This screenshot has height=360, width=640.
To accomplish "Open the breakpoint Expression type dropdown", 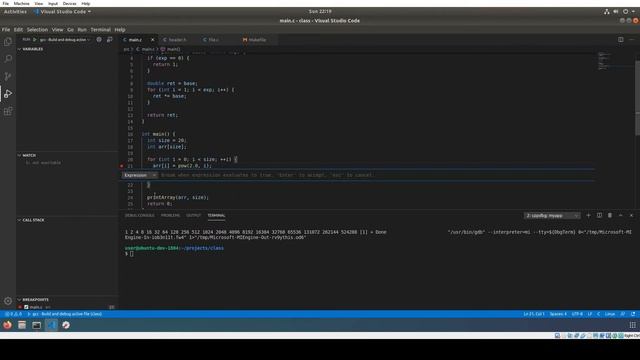I will click(140, 175).
